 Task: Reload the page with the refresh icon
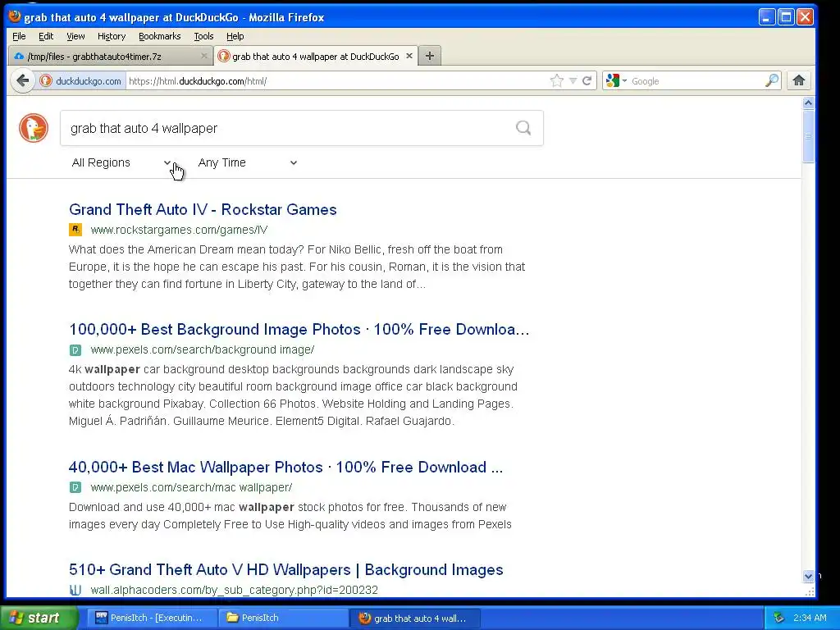pyautogui.click(x=587, y=81)
